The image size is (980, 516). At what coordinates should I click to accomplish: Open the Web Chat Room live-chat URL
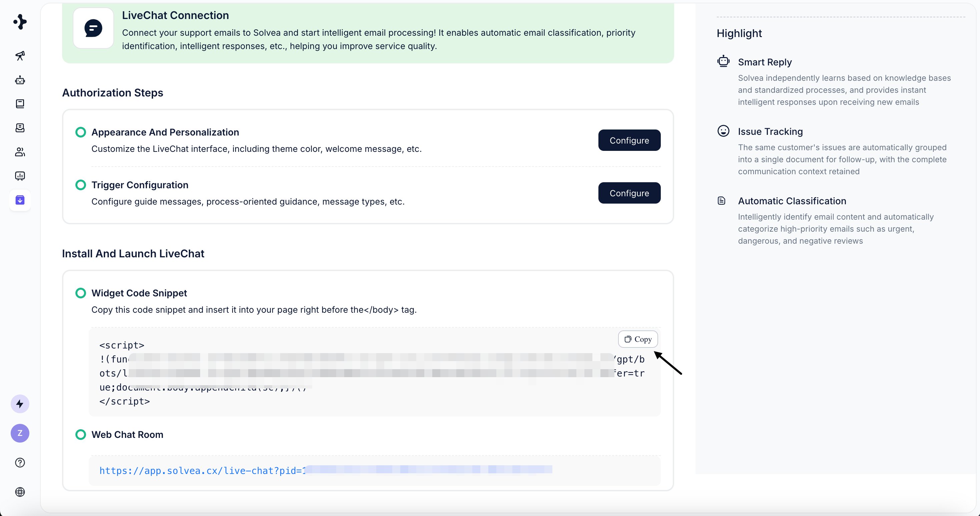point(326,471)
